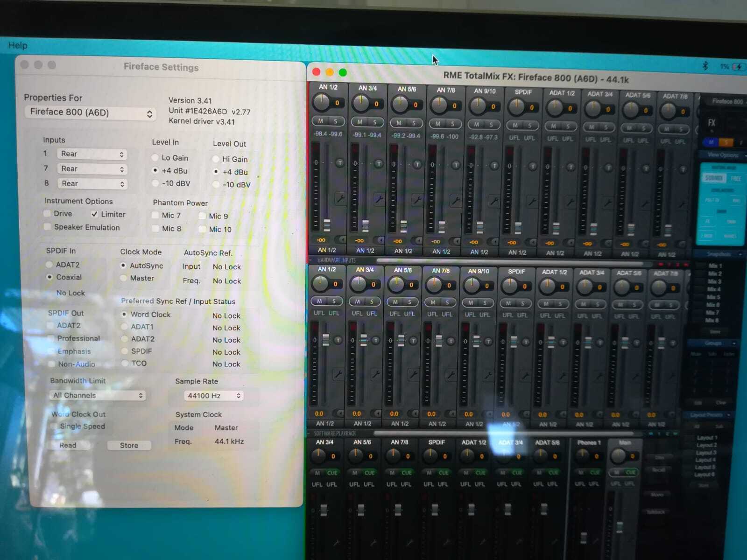Open the Sample Rate 44100 Hz dropdown
Viewport: 747px width, 560px height.
tap(214, 396)
